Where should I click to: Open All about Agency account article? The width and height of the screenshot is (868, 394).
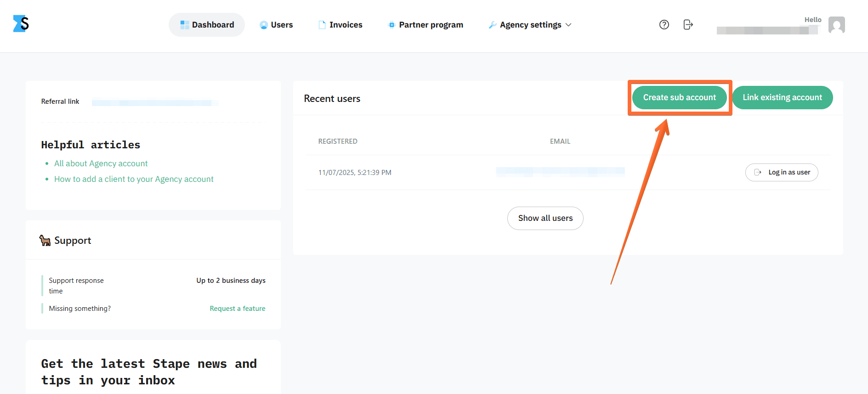(x=101, y=163)
